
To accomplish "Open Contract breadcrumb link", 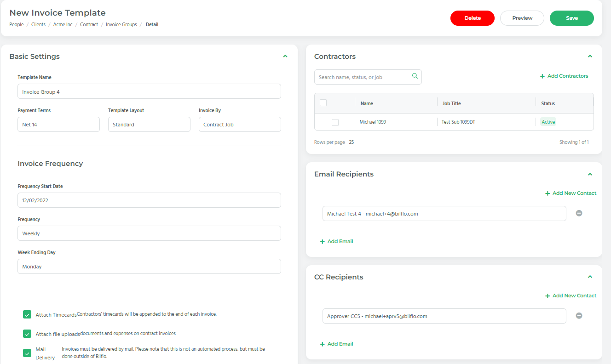I will click(89, 24).
